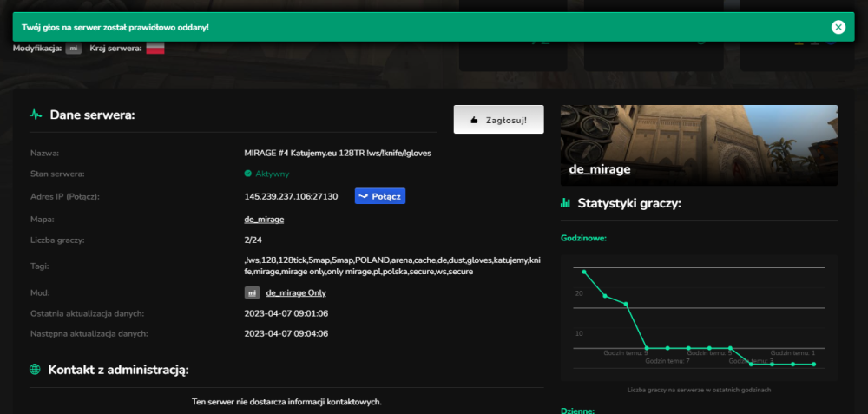The width and height of the screenshot is (868, 414).
Task: Click the Dzienne daily stats label
Action: [x=577, y=411]
